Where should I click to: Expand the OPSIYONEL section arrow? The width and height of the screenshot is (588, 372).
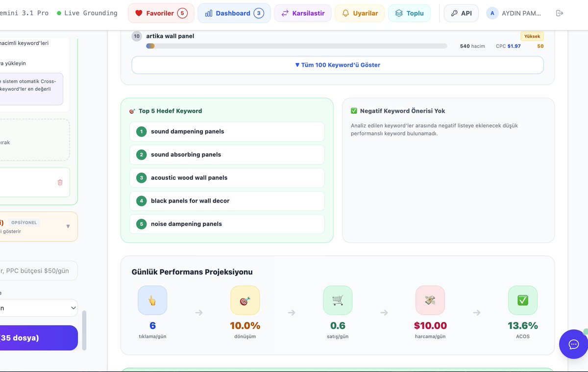[x=68, y=226]
